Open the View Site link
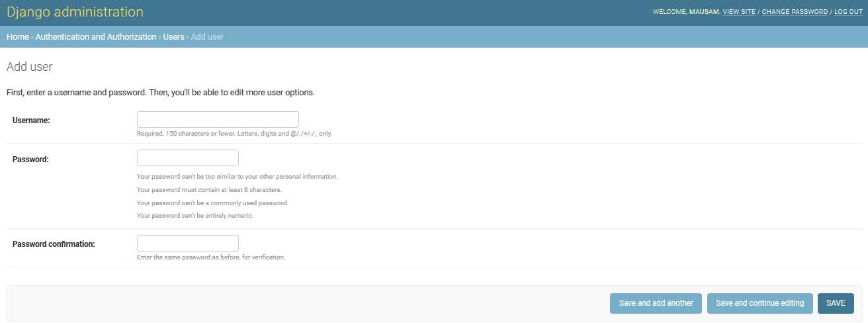 [738, 12]
